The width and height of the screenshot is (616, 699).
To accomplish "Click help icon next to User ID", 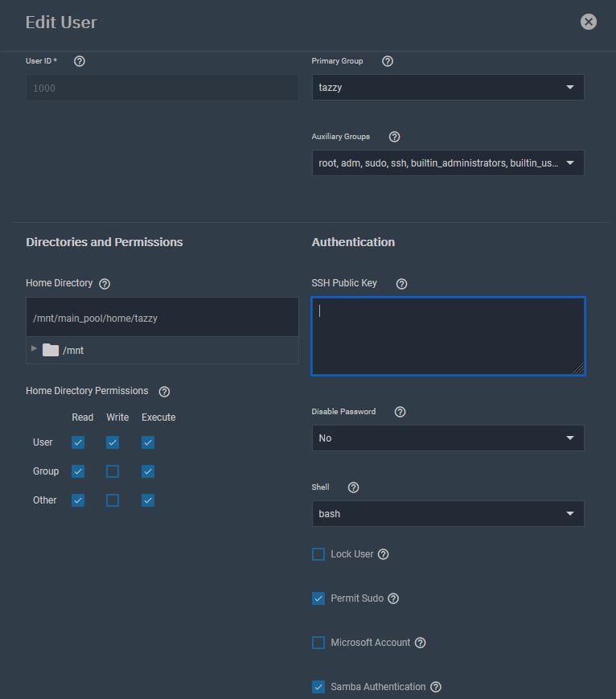I will click(x=79, y=61).
